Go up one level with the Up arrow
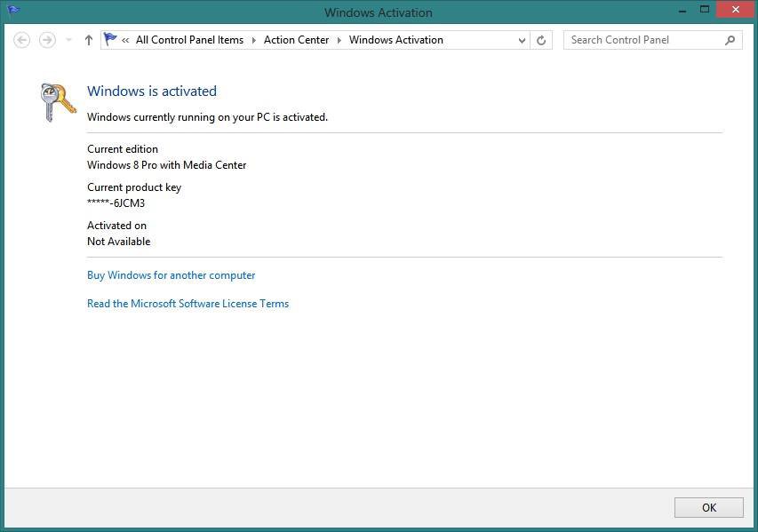Viewport: 758px width, 532px height. [89, 40]
